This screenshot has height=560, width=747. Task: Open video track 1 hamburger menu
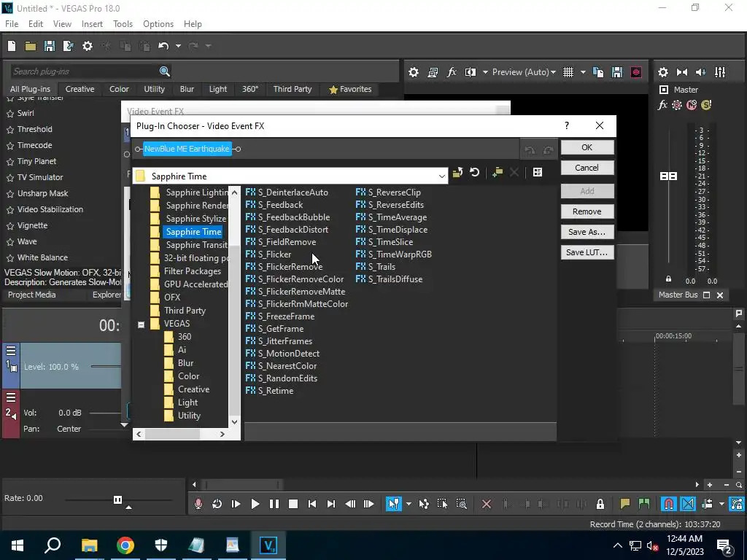[x=11, y=351]
